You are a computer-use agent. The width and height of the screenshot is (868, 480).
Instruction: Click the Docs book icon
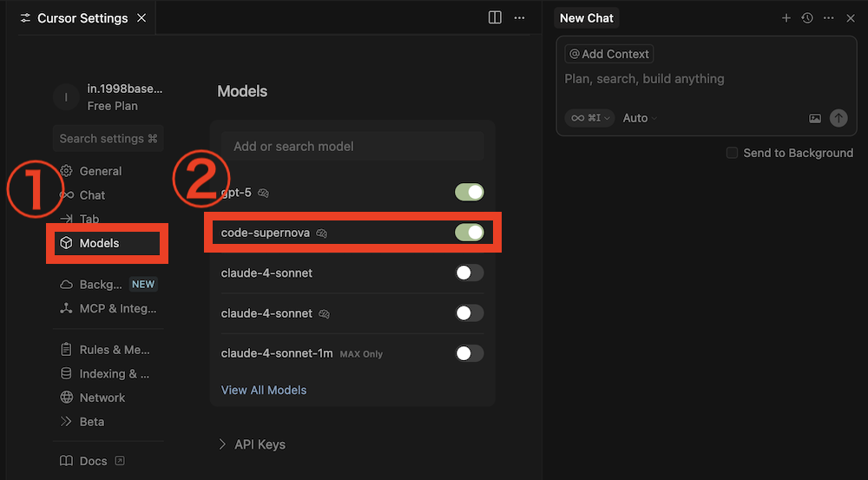[66, 461]
